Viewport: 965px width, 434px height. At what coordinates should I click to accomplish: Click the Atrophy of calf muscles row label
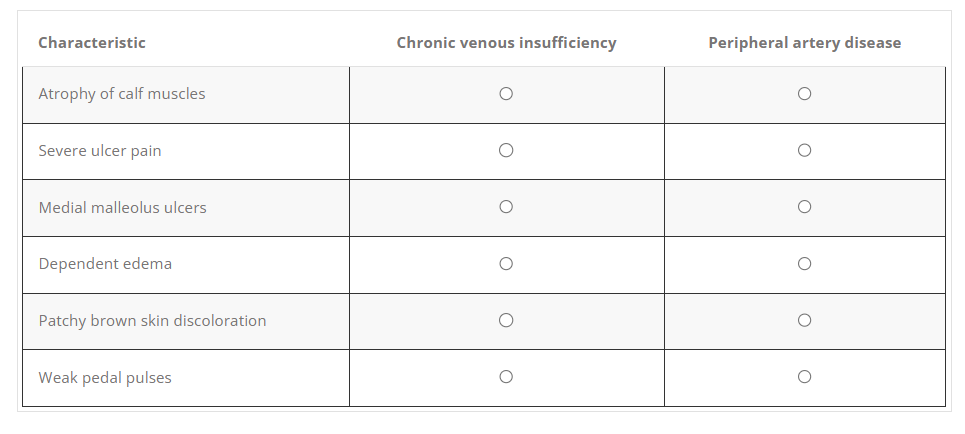pos(122,94)
